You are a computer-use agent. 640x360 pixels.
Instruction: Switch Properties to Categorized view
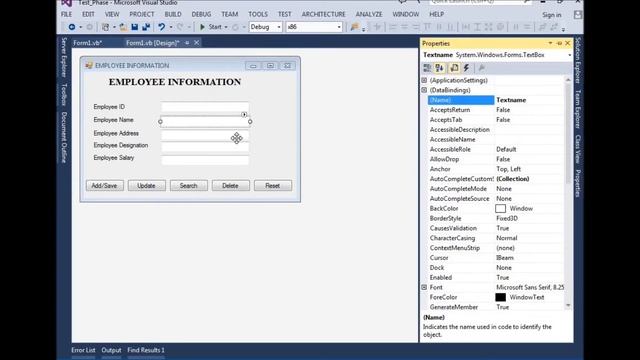tap(427, 68)
